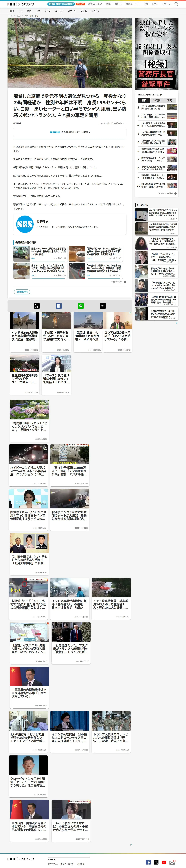Open 中国軍機の自衛隊機接近 article card
This screenshot has height=868, width=186.
[x=29, y=687]
